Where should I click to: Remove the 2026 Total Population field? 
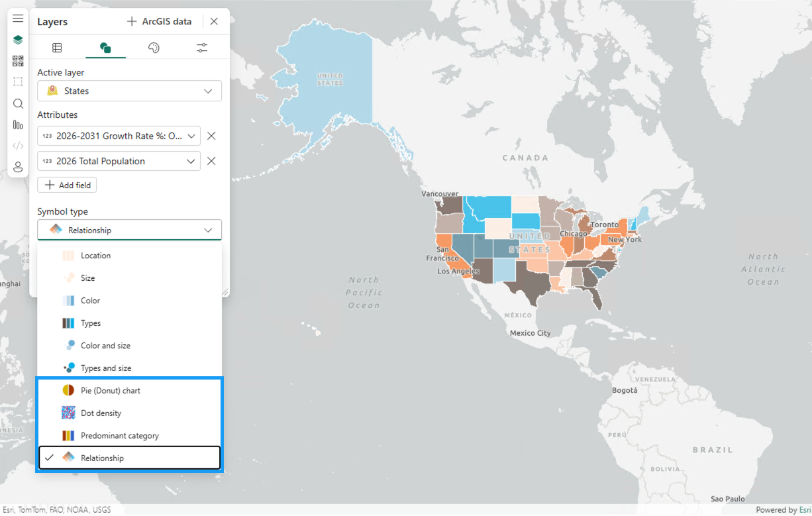pos(211,161)
